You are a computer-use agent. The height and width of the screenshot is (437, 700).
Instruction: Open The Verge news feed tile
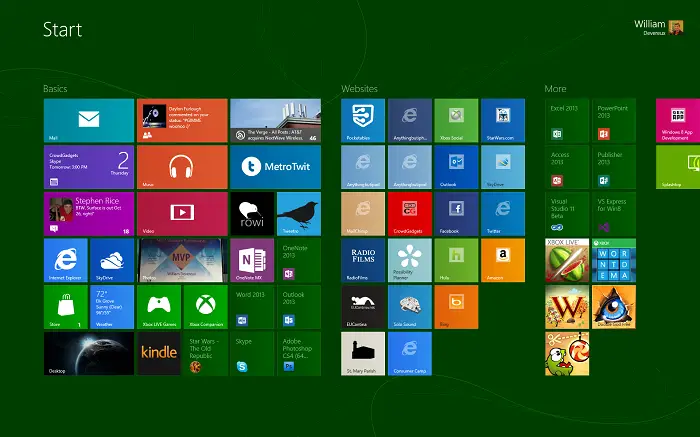275,121
